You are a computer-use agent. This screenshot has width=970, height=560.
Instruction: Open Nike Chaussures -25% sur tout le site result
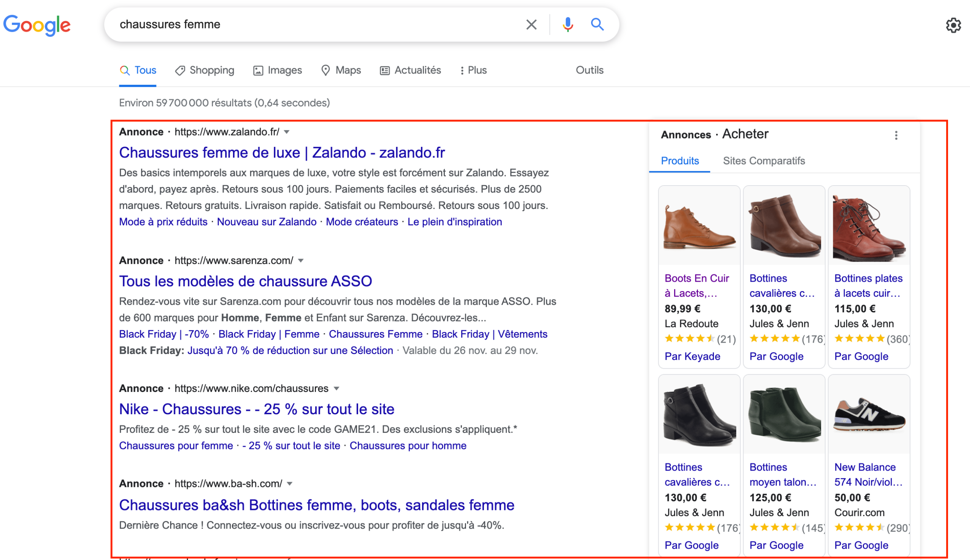[257, 409]
